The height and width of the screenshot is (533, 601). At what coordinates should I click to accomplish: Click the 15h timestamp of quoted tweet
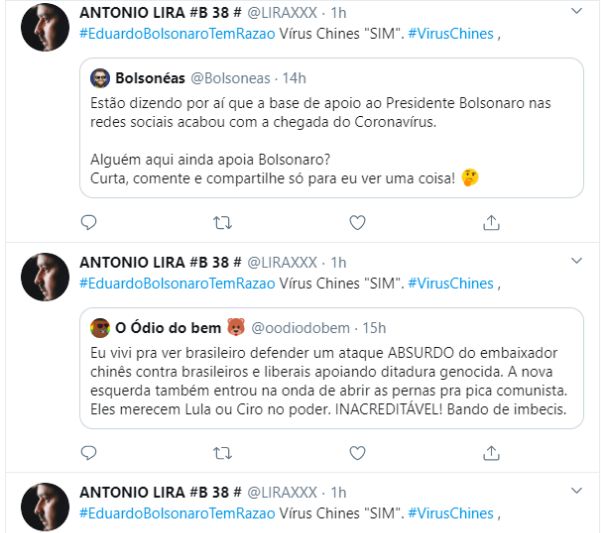point(374,328)
